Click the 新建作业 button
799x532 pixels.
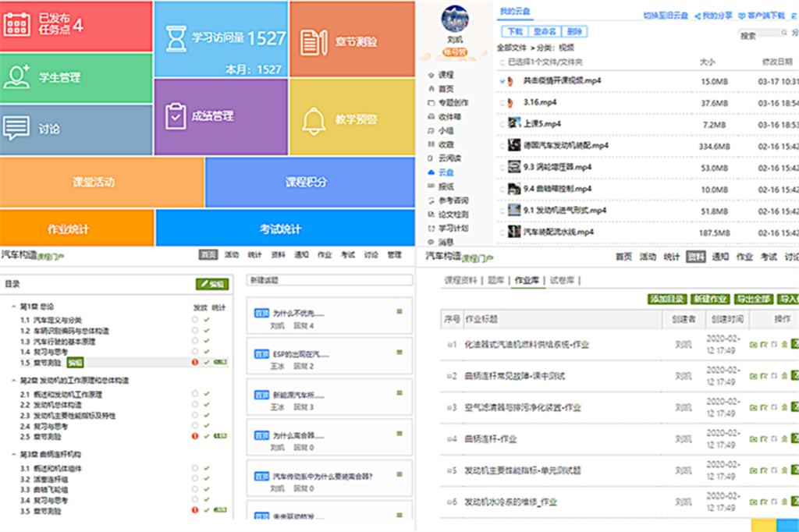pos(709,300)
